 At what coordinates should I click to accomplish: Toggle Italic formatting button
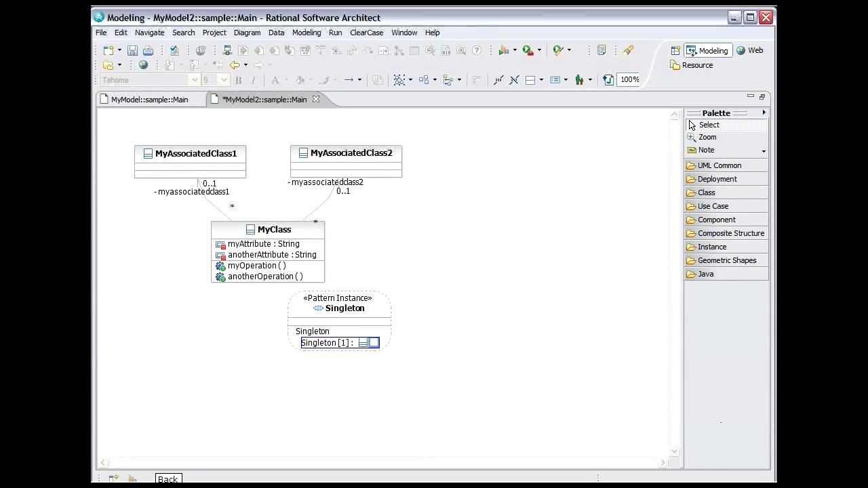coord(254,80)
